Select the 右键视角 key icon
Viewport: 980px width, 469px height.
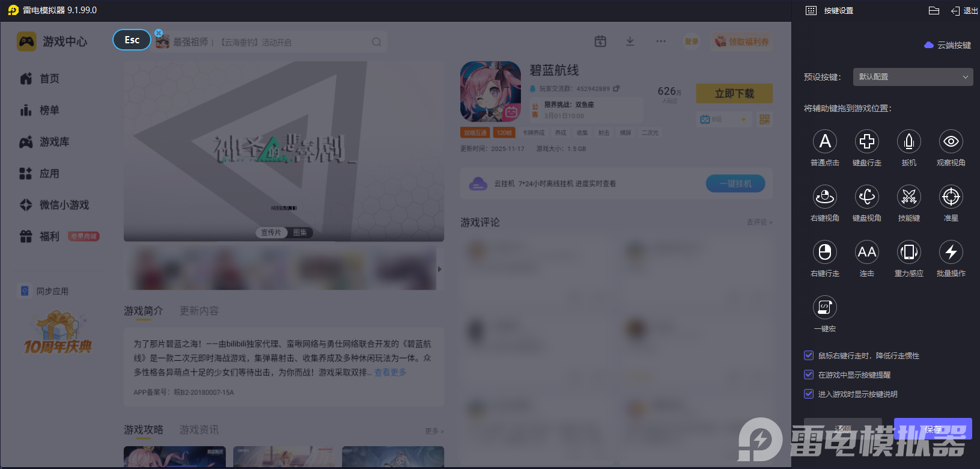point(825,197)
